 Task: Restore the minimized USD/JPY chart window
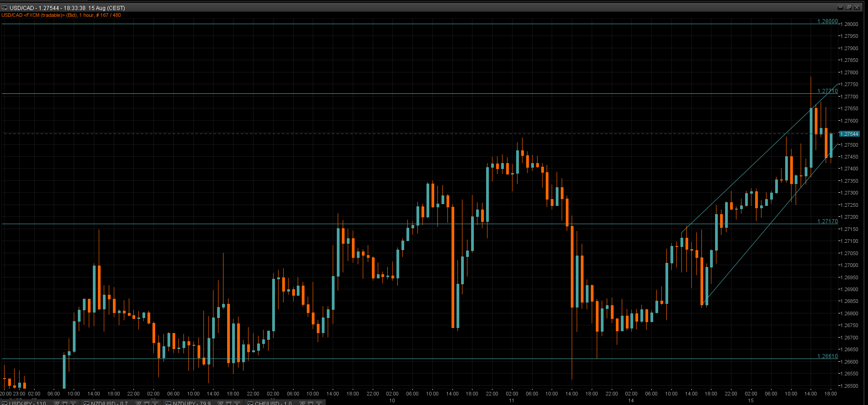click(x=56, y=403)
